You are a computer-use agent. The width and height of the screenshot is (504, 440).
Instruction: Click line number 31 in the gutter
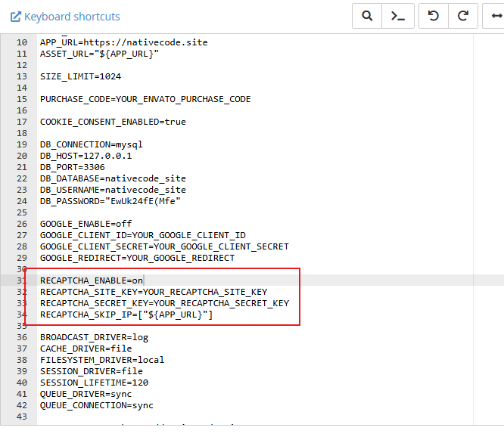pos(21,280)
